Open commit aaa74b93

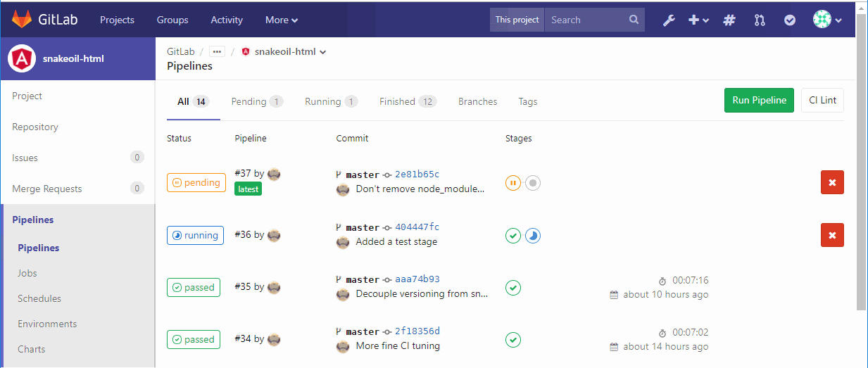pyautogui.click(x=417, y=279)
